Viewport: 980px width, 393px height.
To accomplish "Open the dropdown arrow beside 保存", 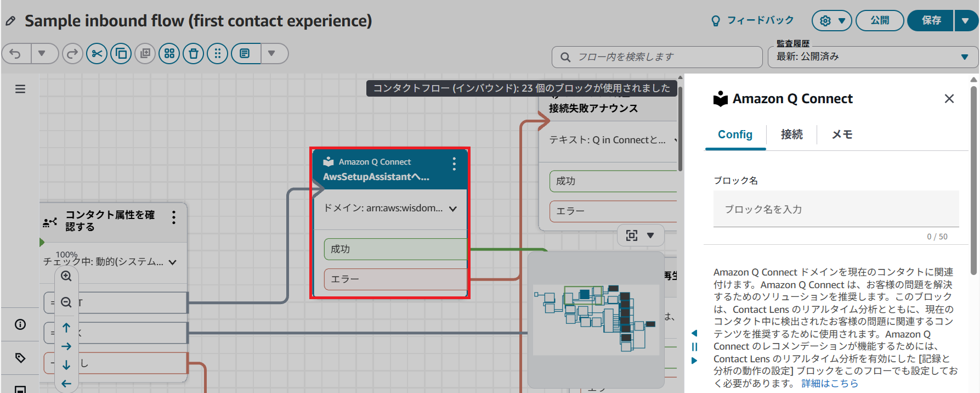I will 966,21.
